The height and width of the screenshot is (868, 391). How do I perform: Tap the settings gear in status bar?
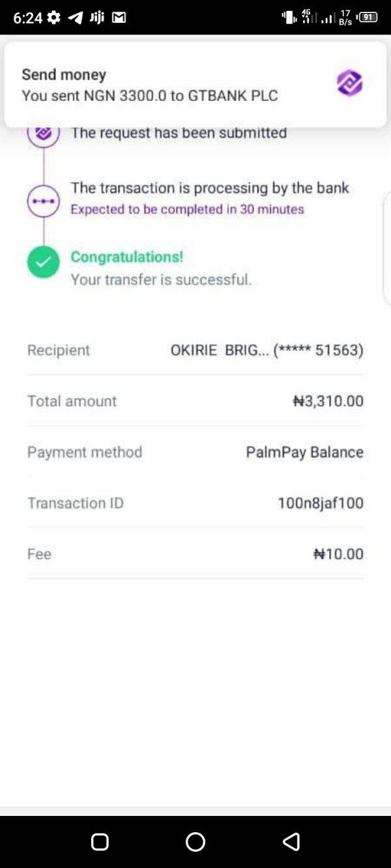54,18
